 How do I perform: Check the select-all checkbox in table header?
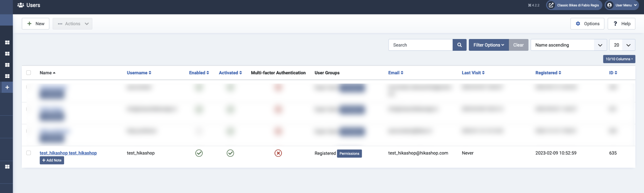click(x=29, y=73)
